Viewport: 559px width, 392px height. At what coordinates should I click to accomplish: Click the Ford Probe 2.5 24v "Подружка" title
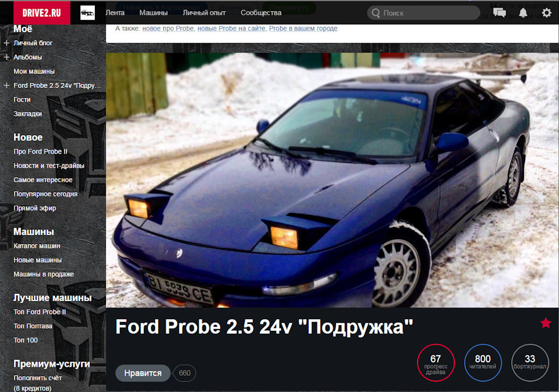pos(264,327)
